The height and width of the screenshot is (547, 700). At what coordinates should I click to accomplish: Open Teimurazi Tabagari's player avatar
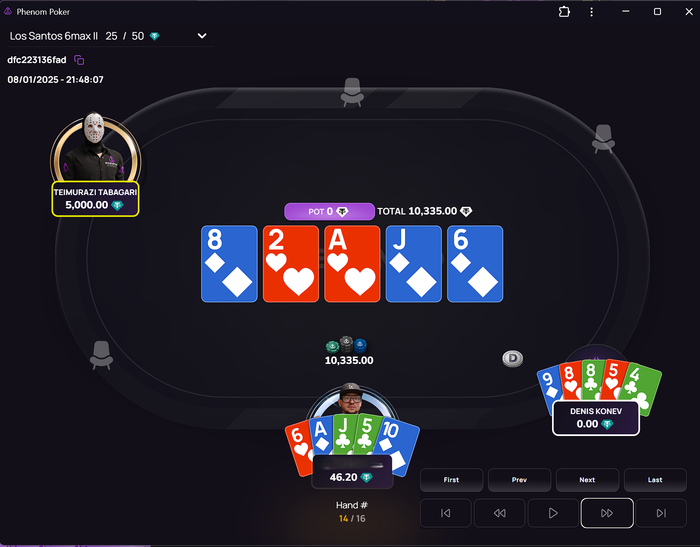tap(95, 147)
